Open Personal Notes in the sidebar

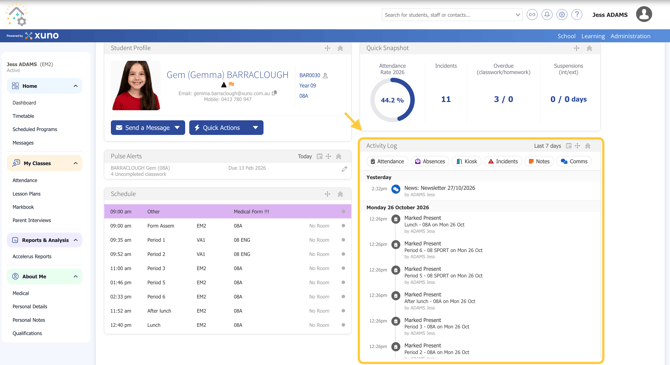tap(29, 320)
